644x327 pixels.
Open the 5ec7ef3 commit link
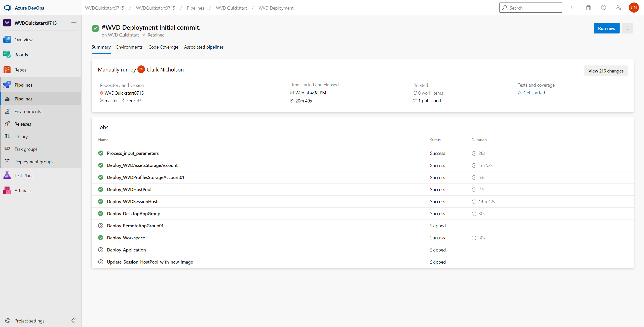(x=134, y=100)
